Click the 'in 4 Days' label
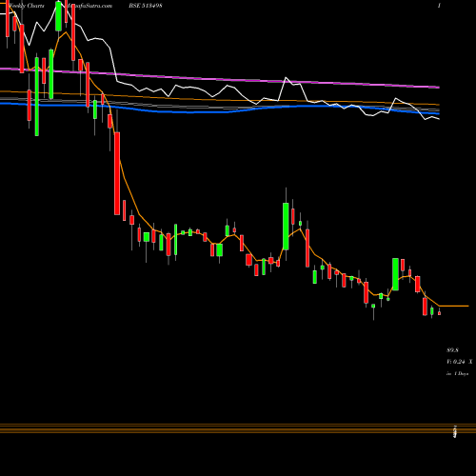The height and width of the screenshot is (476, 476). 457,374
